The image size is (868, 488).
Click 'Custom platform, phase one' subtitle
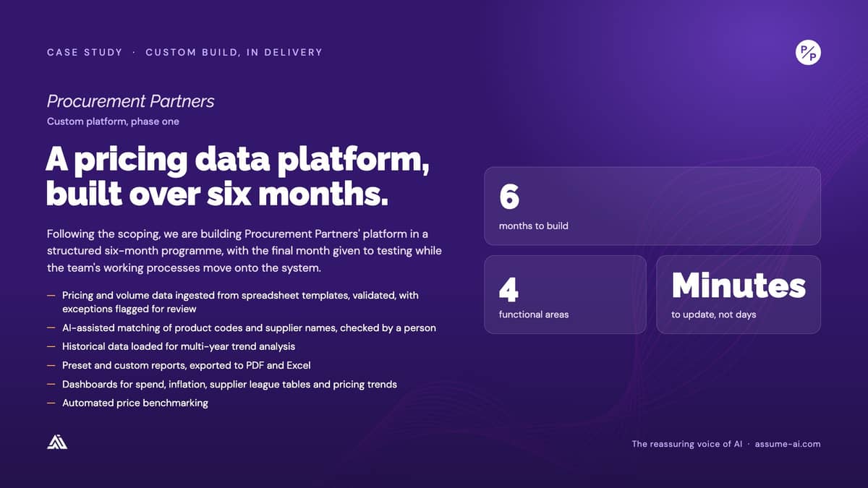click(113, 121)
